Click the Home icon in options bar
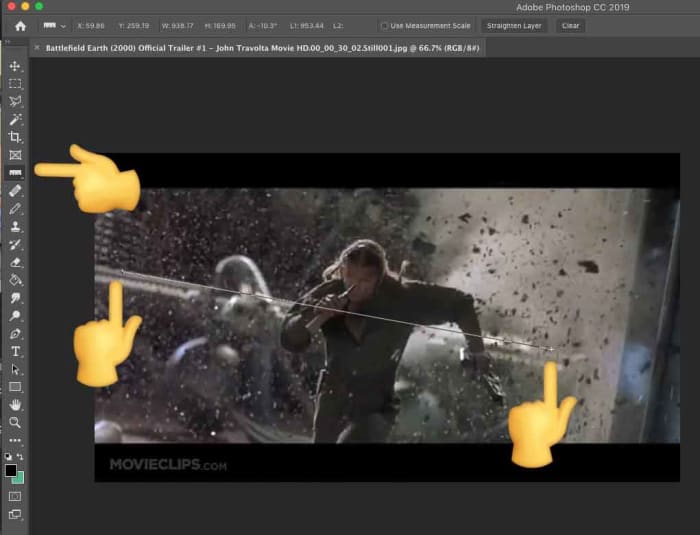 pyautogui.click(x=19, y=26)
